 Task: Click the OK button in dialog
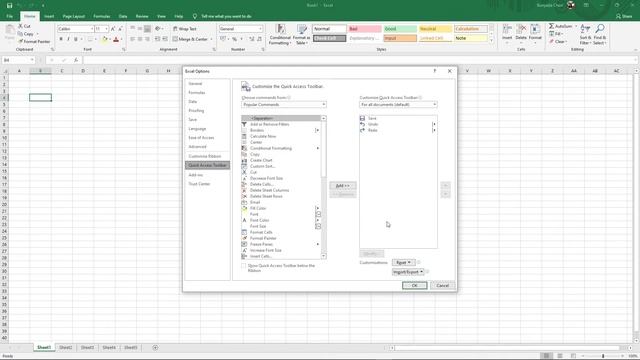[x=414, y=285]
